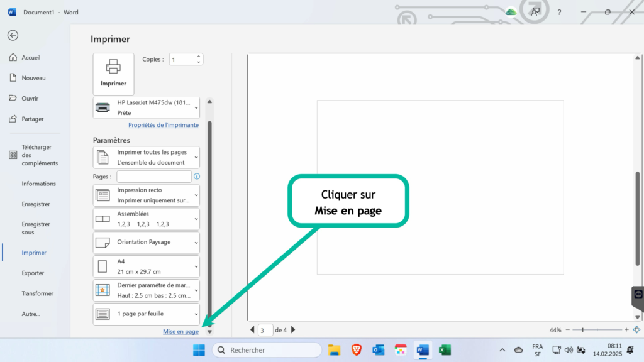
Task: Click the Pages range input field
Action: pos(154,177)
